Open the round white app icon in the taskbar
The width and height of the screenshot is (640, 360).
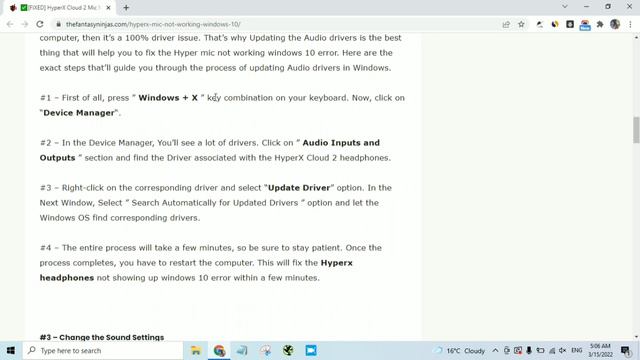pyautogui.click(x=265, y=351)
